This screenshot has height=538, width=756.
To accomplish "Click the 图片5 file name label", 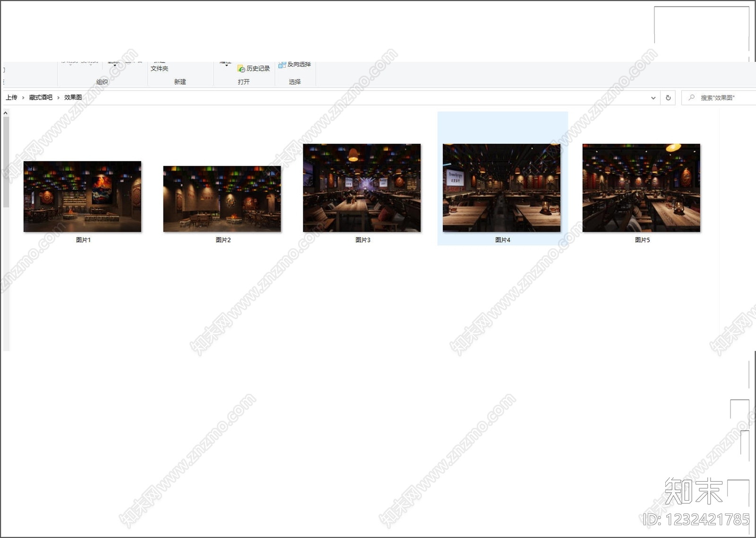I will [643, 240].
